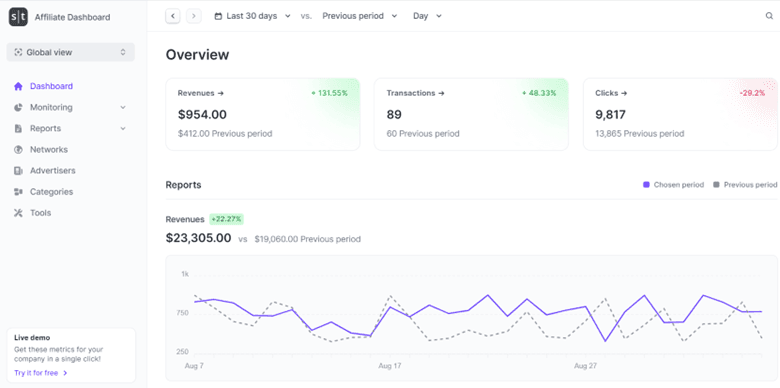Select Tools in the sidebar
The height and width of the screenshot is (388, 780).
point(40,213)
